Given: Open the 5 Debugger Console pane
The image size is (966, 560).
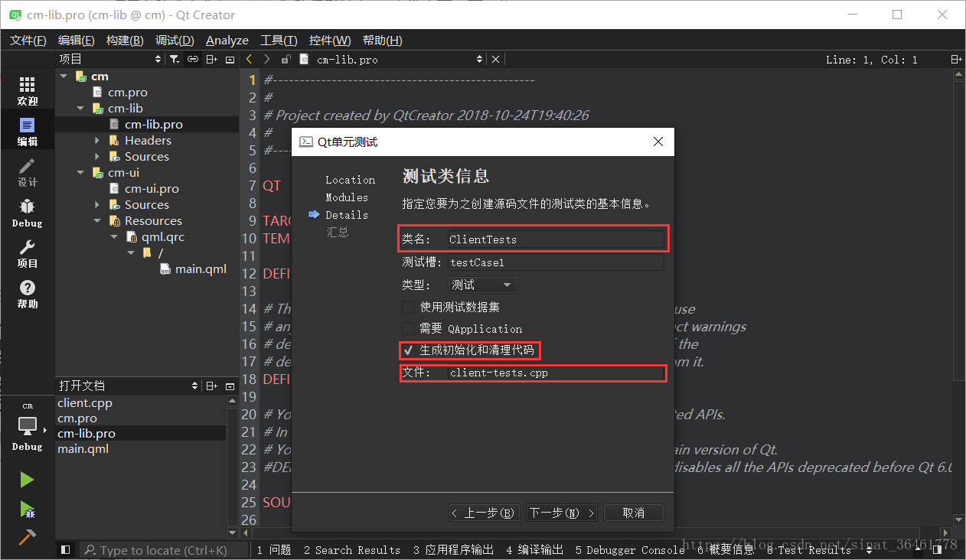Looking at the screenshot, I should 630,549.
